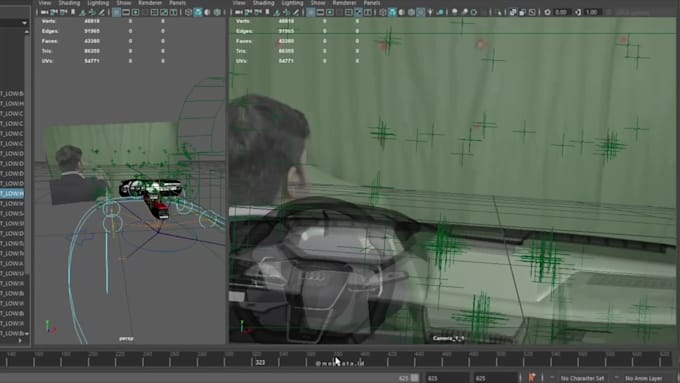This screenshot has height=383, width=680.
Task: Open Grease Pencil from persp panel toolbar
Action: (101, 12)
